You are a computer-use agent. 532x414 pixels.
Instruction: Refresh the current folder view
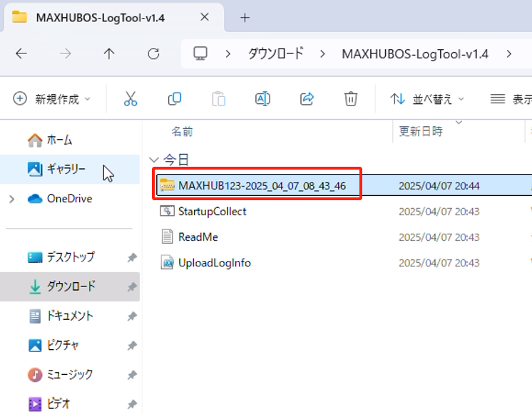[x=153, y=53]
